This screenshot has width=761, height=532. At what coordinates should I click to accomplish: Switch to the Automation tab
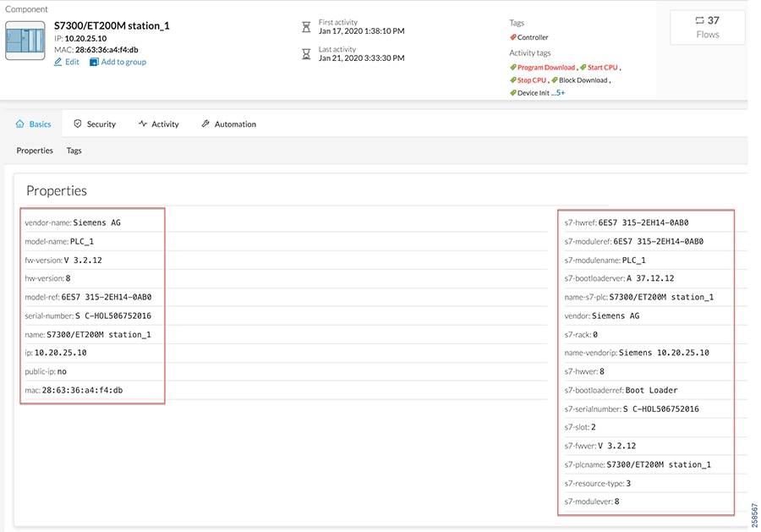pos(228,123)
